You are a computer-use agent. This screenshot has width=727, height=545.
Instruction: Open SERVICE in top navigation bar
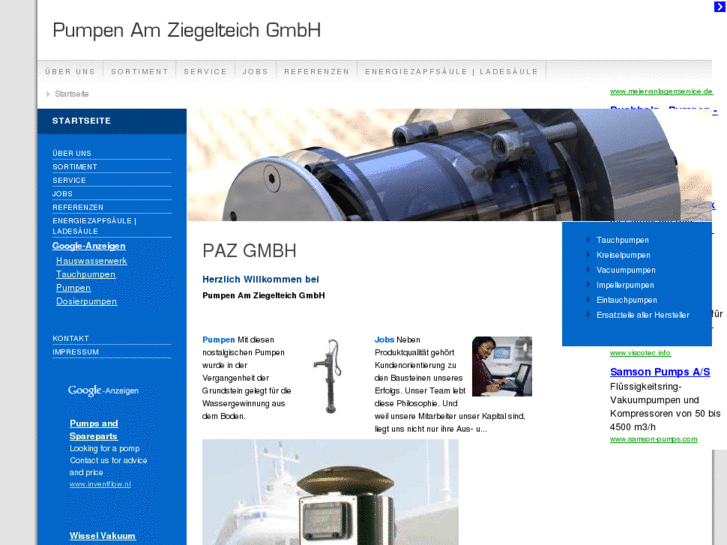point(205,71)
